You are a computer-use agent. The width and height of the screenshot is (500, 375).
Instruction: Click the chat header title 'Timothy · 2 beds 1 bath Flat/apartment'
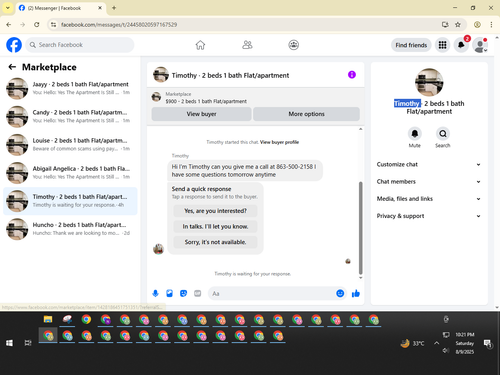click(x=230, y=75)
